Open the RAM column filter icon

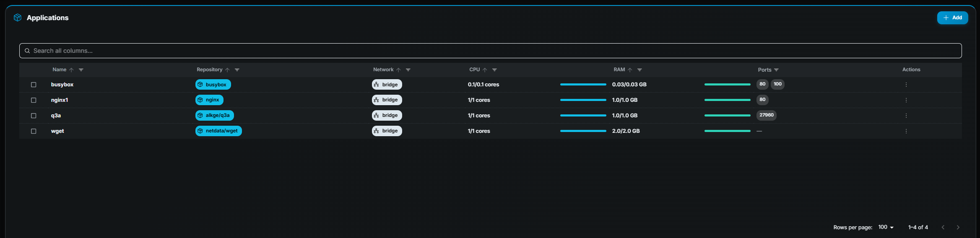[x=639, y=70]
